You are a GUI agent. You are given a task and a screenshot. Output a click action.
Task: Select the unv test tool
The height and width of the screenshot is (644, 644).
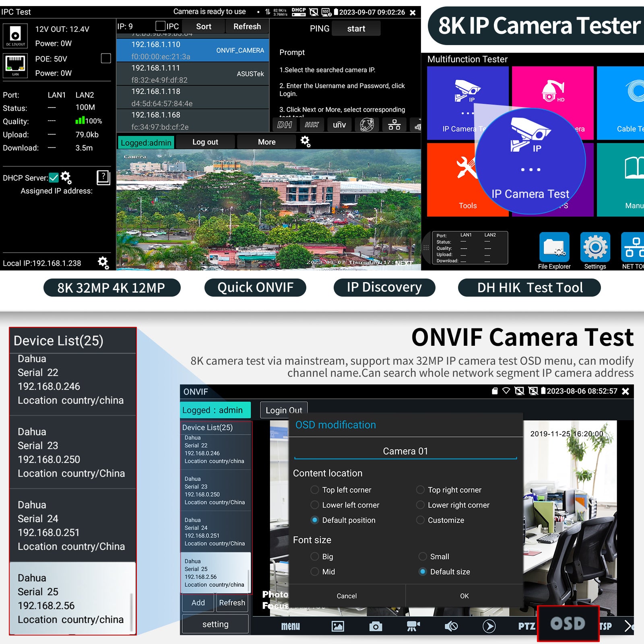(339, 125)
